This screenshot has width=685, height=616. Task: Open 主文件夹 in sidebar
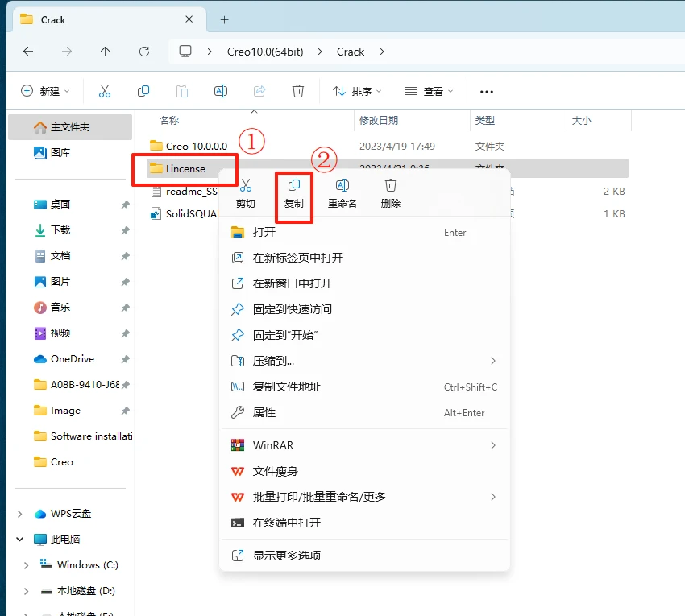pyautogui.click(x=70, y=127)
